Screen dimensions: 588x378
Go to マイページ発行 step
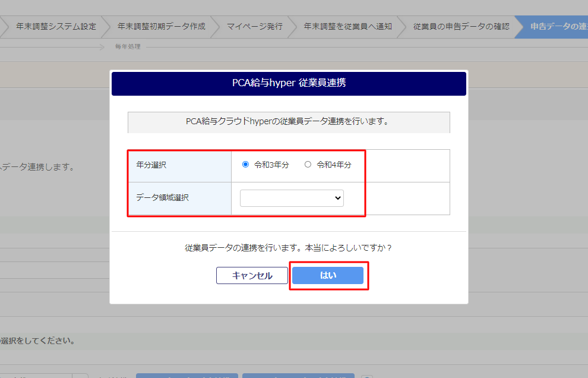tap(255, 27)
